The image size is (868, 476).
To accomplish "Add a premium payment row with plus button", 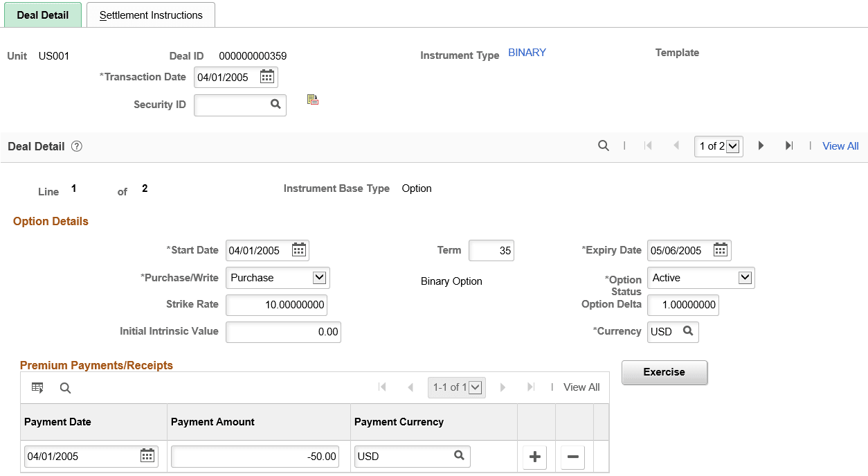I will [534, 456].
